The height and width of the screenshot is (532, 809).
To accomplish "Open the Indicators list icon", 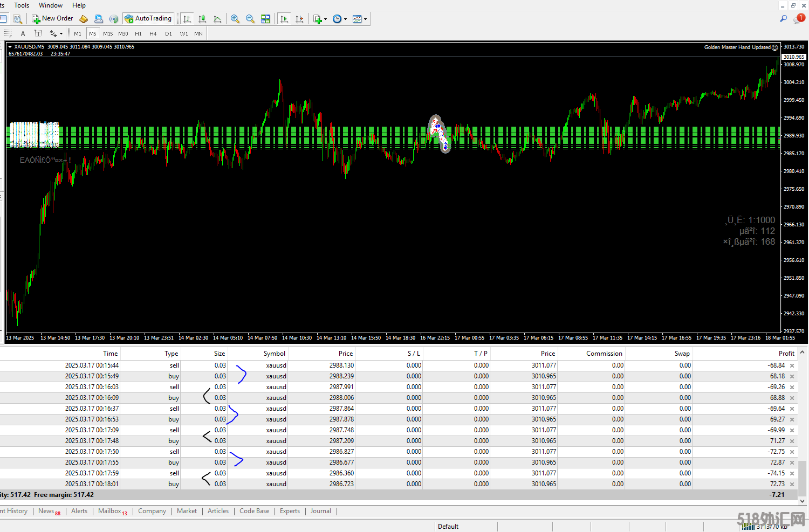I will click(x=318, y=19).
